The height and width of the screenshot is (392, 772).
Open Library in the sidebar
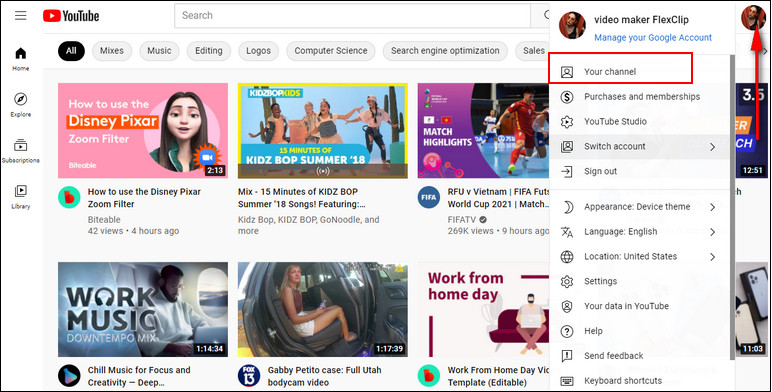[21, 197]
